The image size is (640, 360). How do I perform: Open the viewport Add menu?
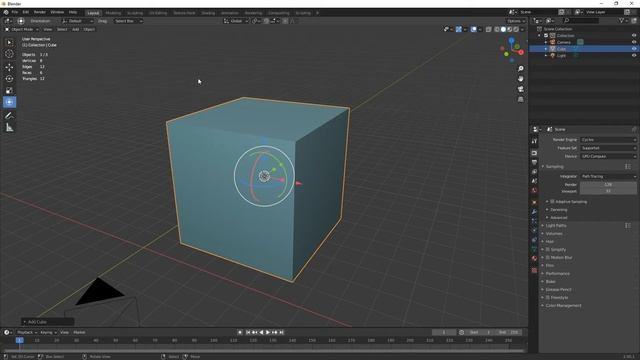[76, 29]
